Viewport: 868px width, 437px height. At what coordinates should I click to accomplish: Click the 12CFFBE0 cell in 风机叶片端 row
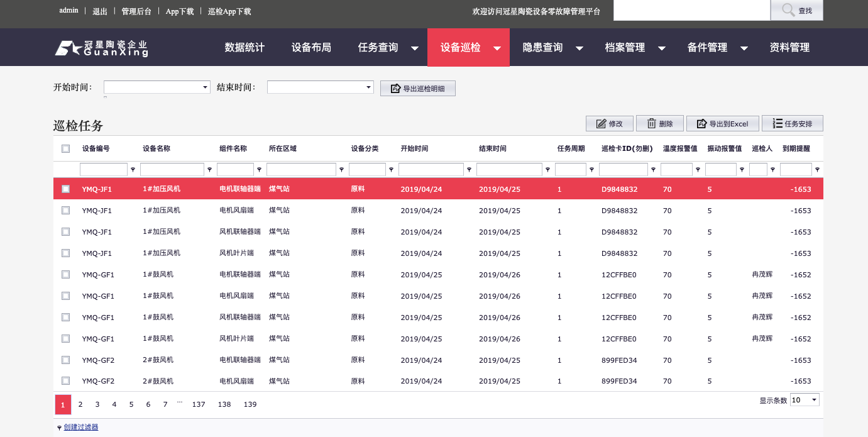(x=619, y=339)
